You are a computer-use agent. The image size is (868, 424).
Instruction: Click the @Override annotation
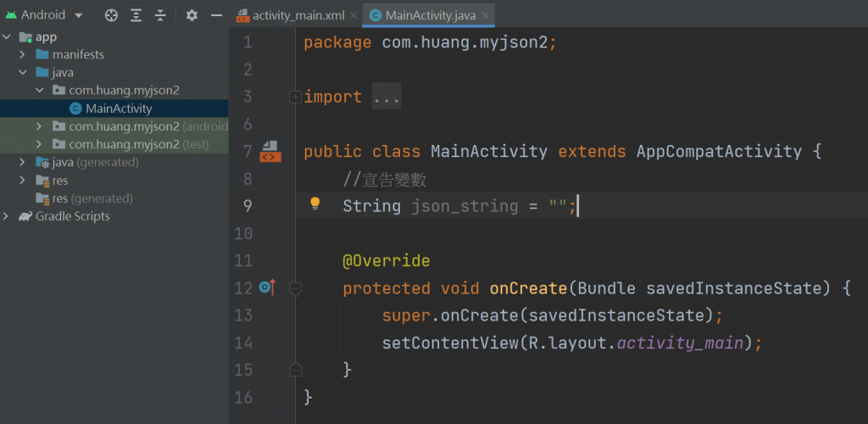387,260
